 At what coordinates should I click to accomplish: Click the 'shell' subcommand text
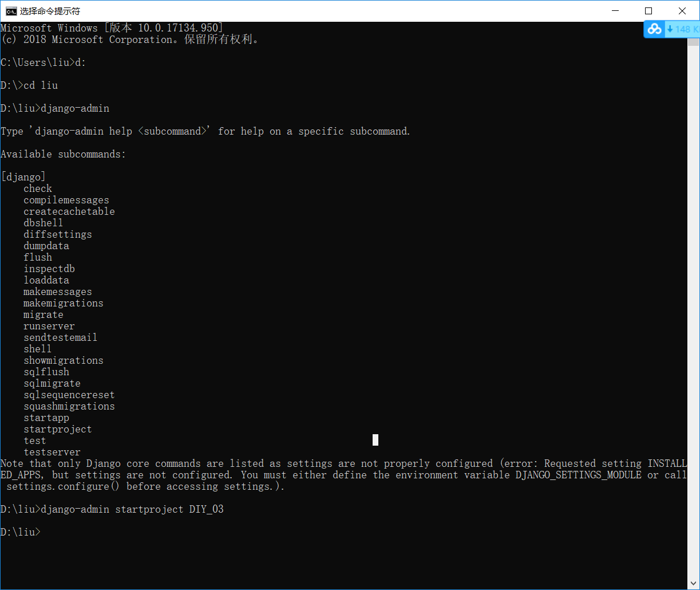click(38, 349)
